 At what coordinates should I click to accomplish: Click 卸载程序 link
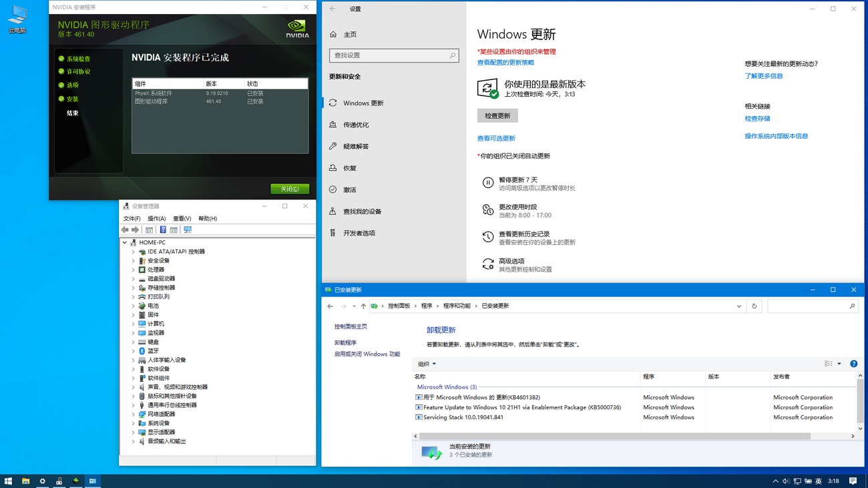345,342
